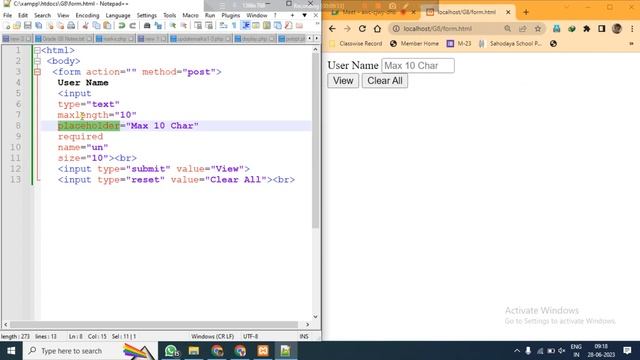Click the taskbar search box
The image size is (640, 360).
(x=89, y=351)
